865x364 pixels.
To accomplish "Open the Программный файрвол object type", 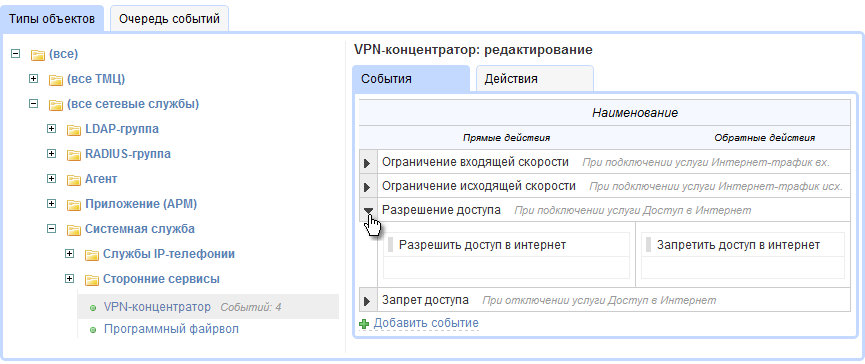I will click(172, 329).
